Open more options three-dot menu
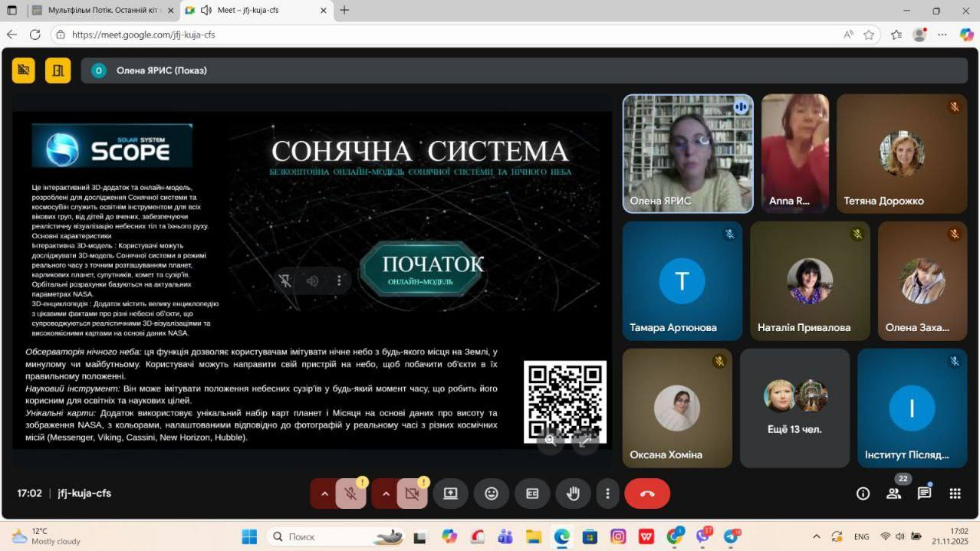 [607, 494]
